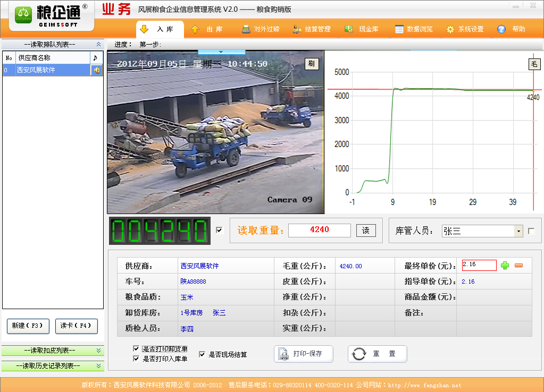
Task: Click the 打印-保存 button
Action: tap(304, 354)
